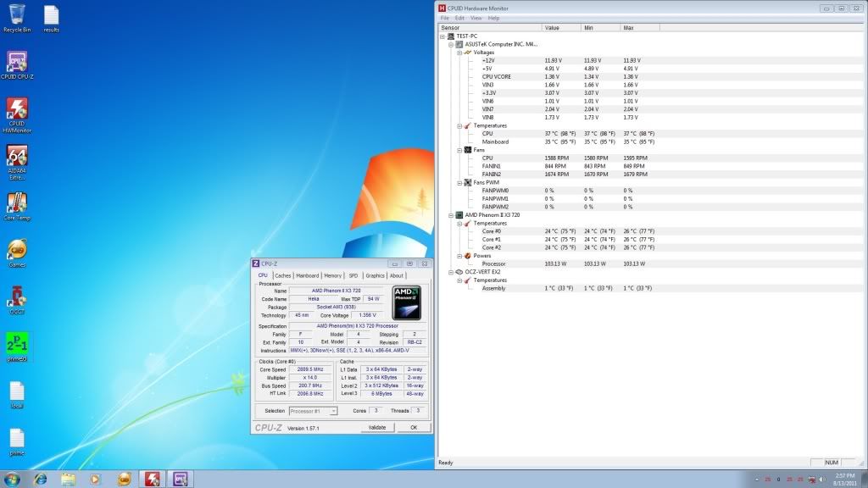Image resolution: width=868 pixels, height=488 pixels.
Task: Launch the CPUID HWMonitor desktop shortcut
Action: coord(17,115)
